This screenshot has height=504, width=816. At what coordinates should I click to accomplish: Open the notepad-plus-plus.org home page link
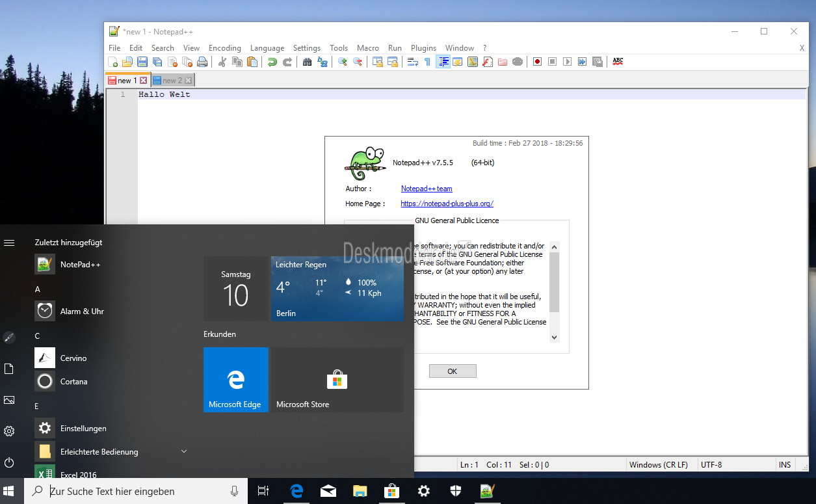(x=447, y=204)
